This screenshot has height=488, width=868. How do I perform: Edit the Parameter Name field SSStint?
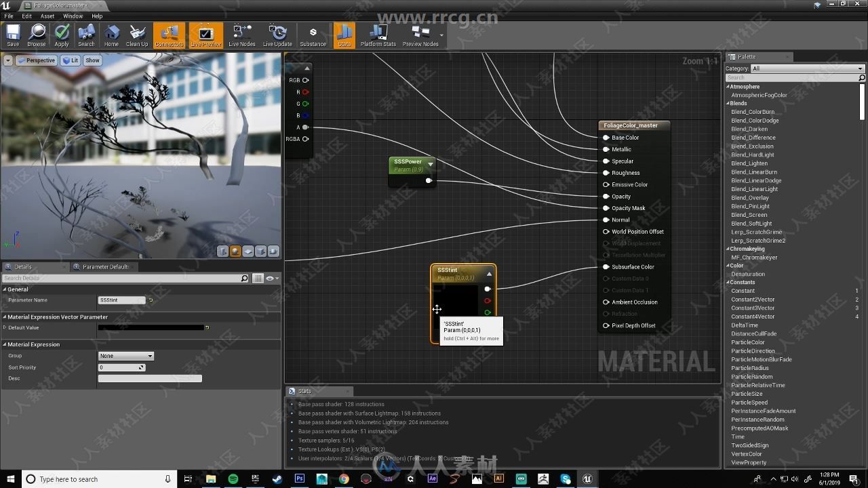tap(121, 300)
